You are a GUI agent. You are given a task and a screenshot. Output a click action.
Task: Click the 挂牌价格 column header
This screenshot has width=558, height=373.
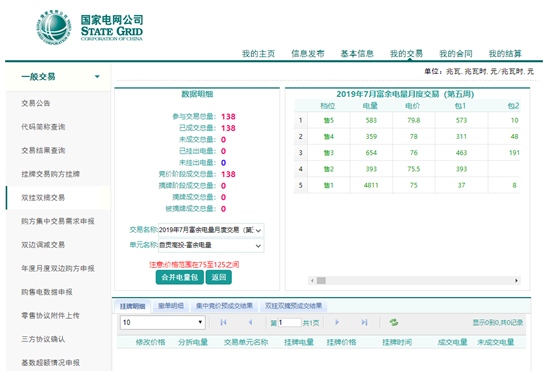tap(341, 342)
